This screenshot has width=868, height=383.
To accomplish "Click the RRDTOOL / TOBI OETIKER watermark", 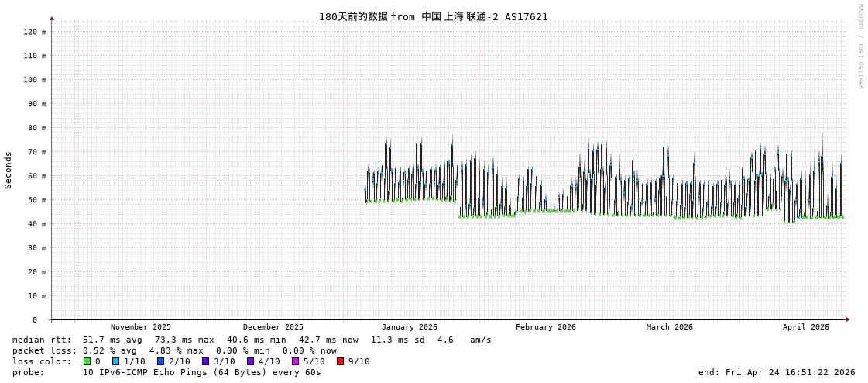I will click(x=859, y=47).
